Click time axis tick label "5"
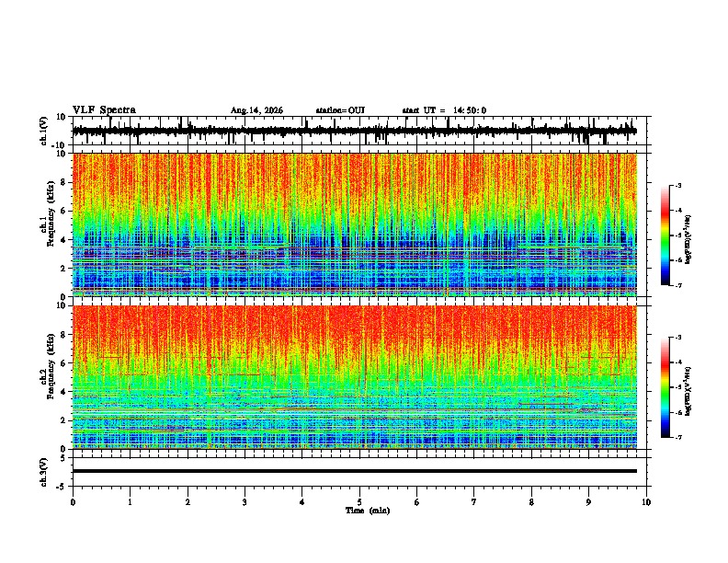This screenshot has width=728, height=563. pyautogui.click(x=359, y=502)
